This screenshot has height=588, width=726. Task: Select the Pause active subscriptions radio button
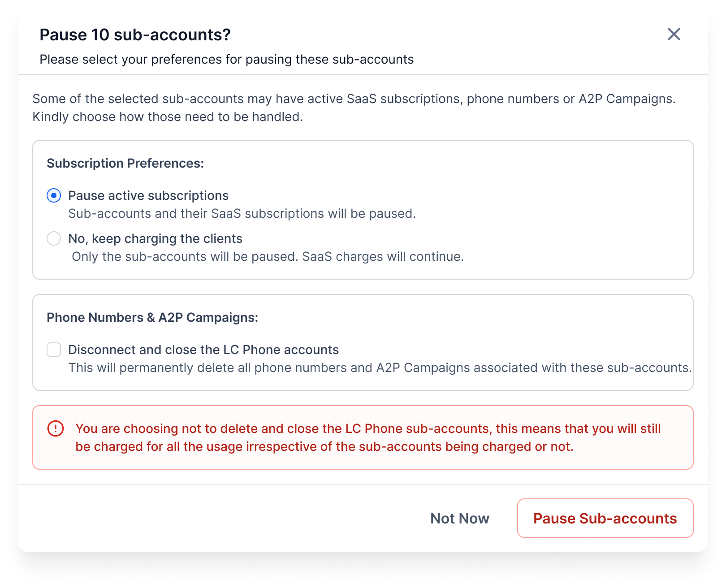coord(54,195)
